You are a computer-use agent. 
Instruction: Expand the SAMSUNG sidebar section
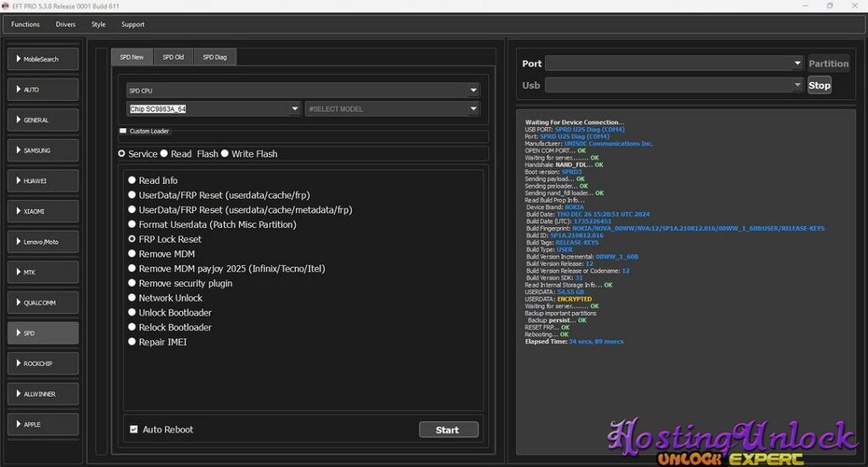[x=43, y=150]
